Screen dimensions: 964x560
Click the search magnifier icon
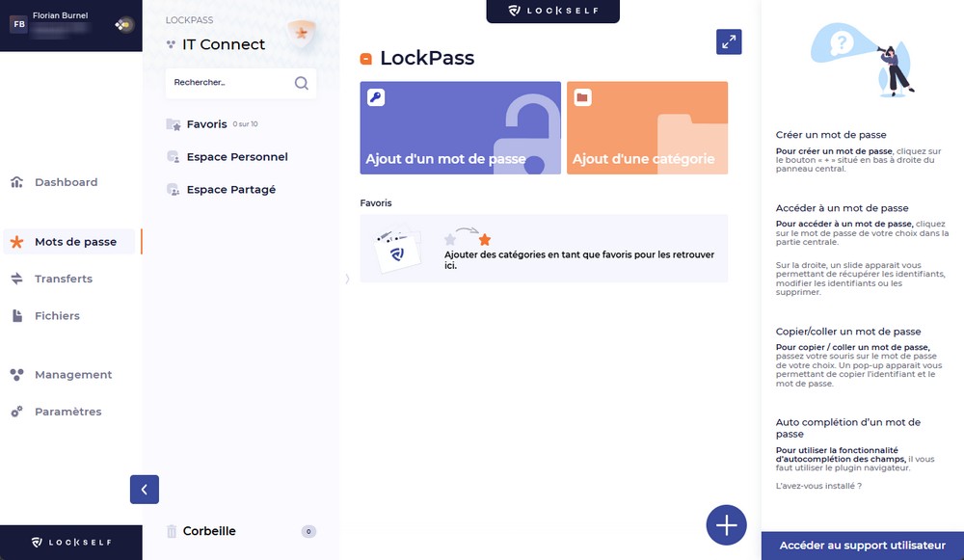(x=302, y=84)
